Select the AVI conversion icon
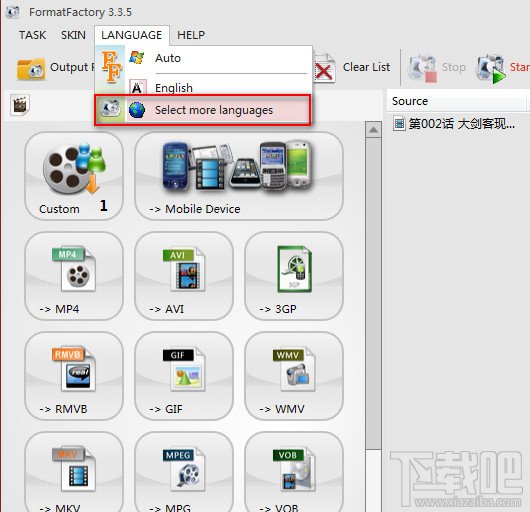The image size is (530, 512). [x=184, y=269]
